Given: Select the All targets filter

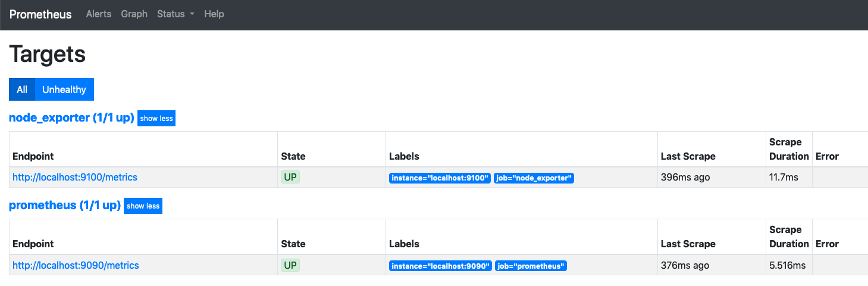Looking at the screenshot, I should pos(22,89).
